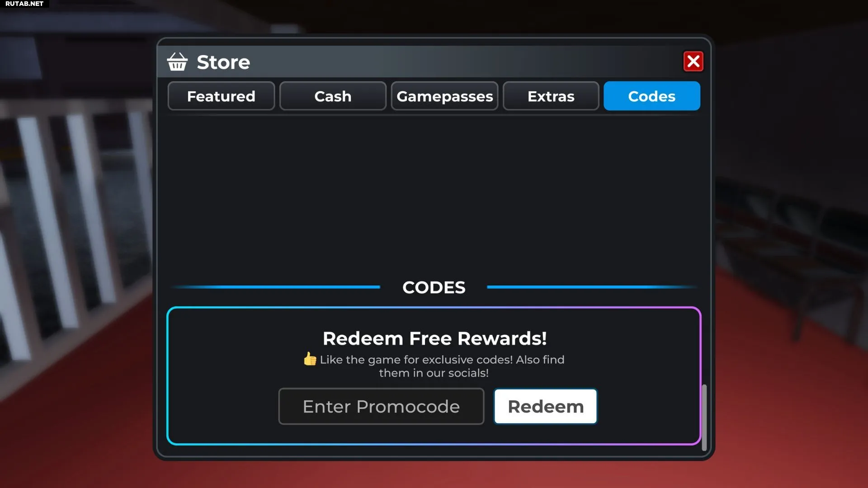Go to the Extras tab
Image resolution: width=868 pixels, height=488 pixels.
[551, 96]
